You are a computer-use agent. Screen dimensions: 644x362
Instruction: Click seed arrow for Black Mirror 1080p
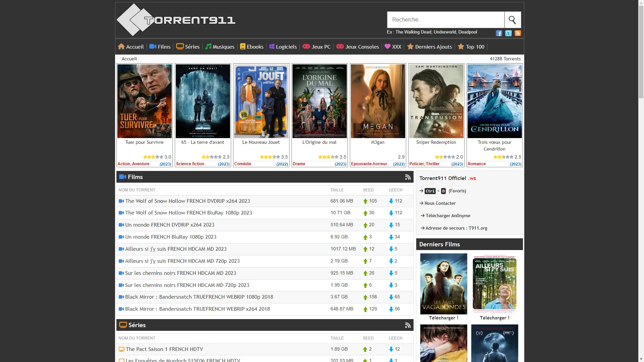[366, 297]
